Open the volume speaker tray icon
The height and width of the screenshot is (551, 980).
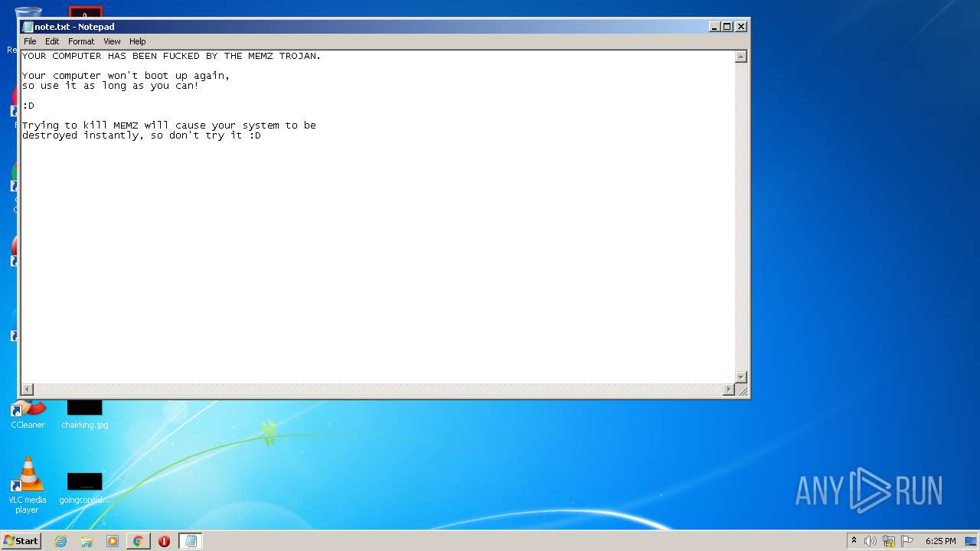pos(870,541)
